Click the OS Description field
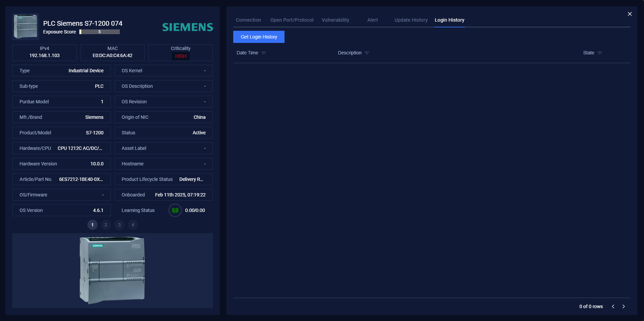Screen dimensions: 644x321 pyautogui.click(x=164, y=86)
